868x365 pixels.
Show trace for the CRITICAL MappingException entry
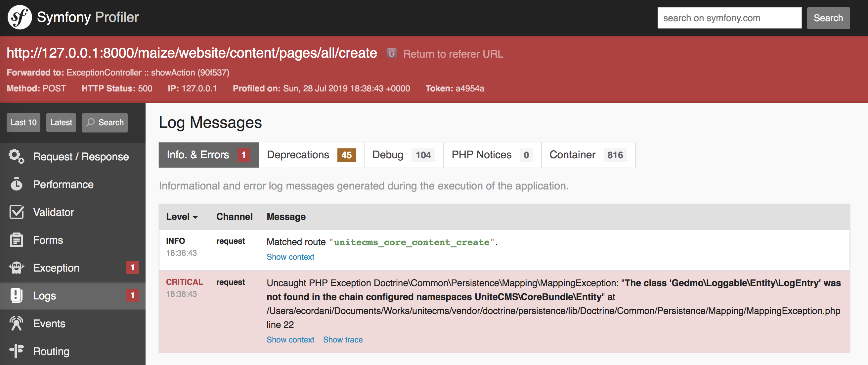[343, 340]
